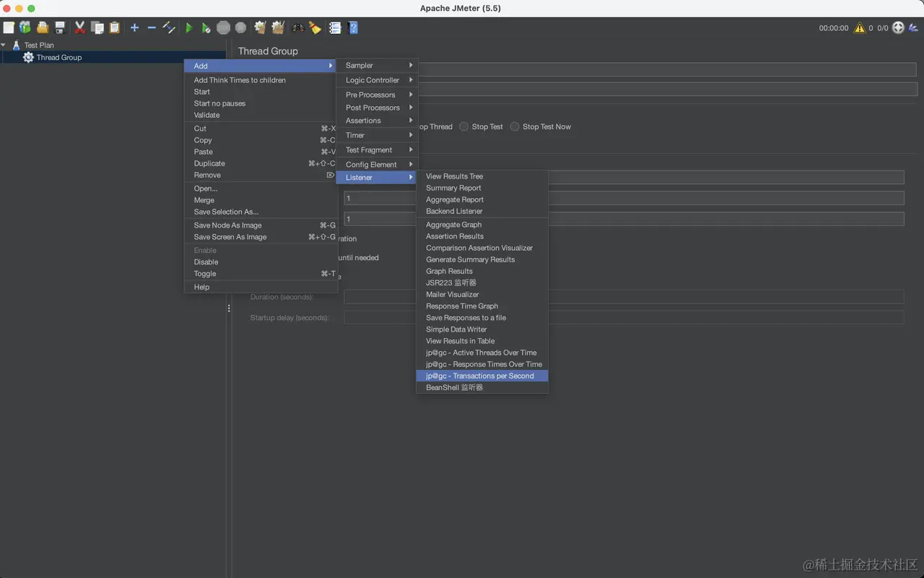924x578 pixels.
Task: Choose Backend Listener from the list
Action: [x=482, y=211]
